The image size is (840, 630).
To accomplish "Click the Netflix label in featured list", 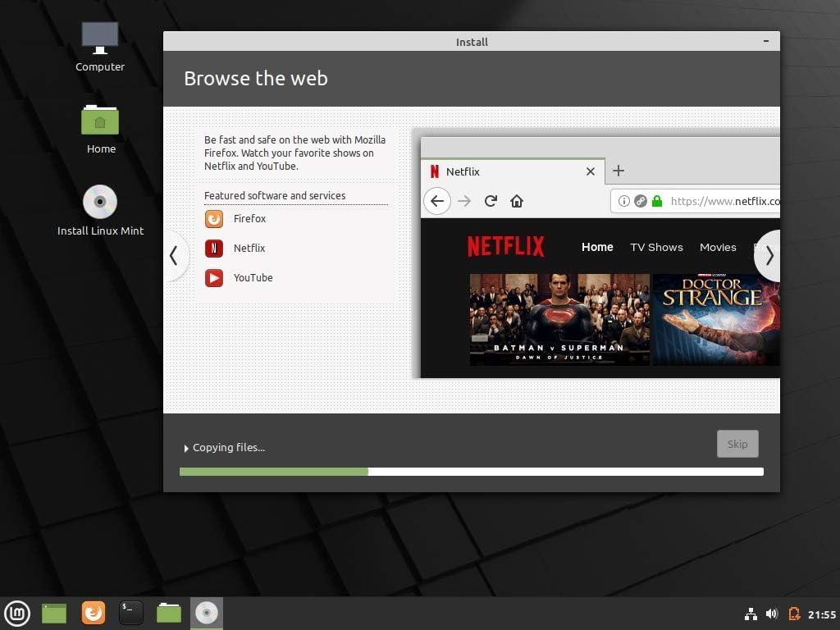I will (x=249, y=248).
